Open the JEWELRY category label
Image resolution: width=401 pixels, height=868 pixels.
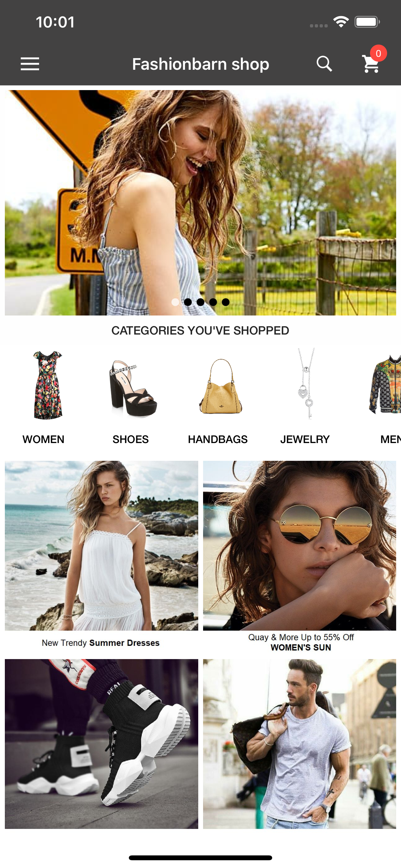coord(305,439)
